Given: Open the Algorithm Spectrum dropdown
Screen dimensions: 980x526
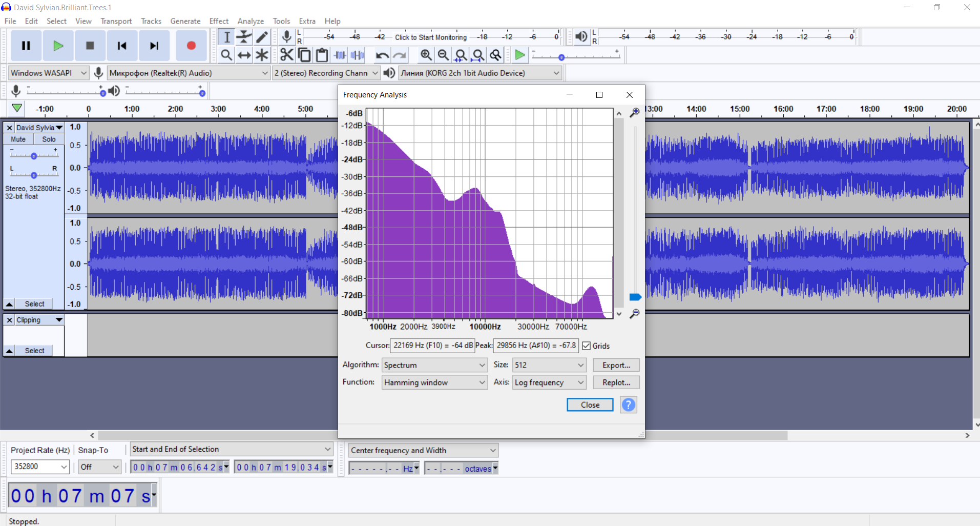Looking at the screenshot, I should (434, 365).
